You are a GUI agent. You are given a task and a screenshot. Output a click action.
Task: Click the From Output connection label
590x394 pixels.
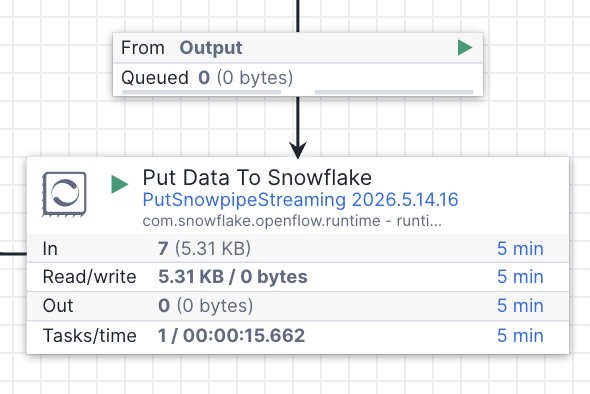click(181, 48)
